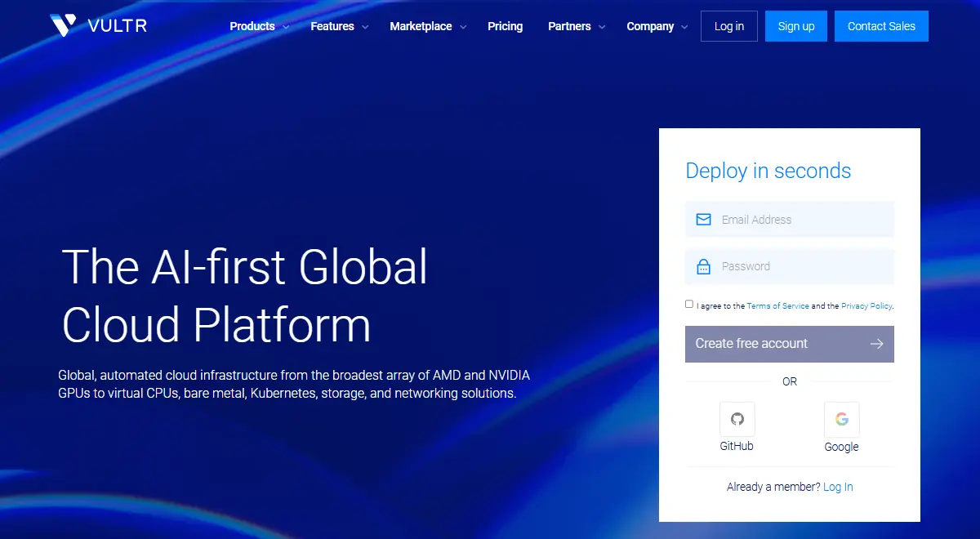Check the Terms of Service agreement checkbox

click(689, 303)
